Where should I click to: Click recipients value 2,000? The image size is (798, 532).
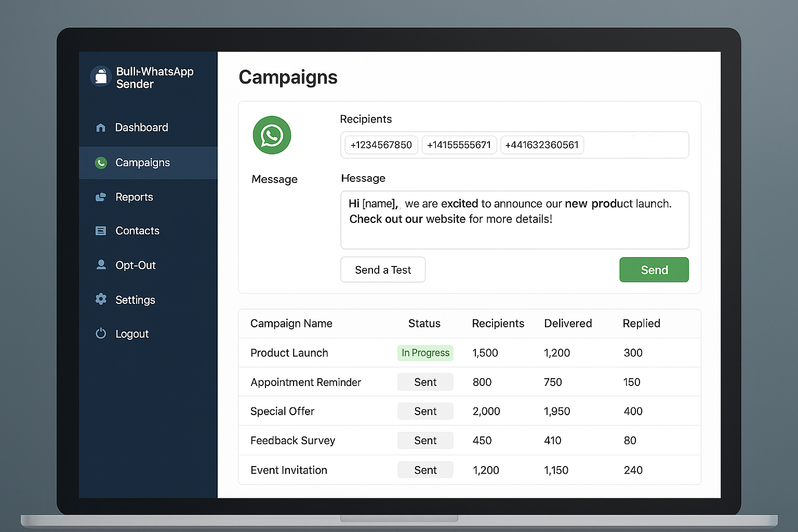pyautogui.click(x=486, y=411)
